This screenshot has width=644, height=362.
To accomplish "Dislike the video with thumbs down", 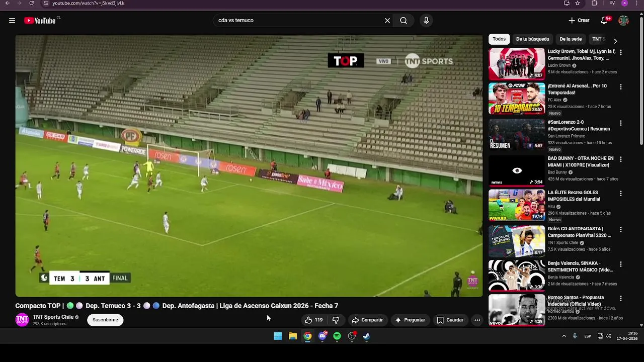I will pyautogui.click(x=336, y=320).
